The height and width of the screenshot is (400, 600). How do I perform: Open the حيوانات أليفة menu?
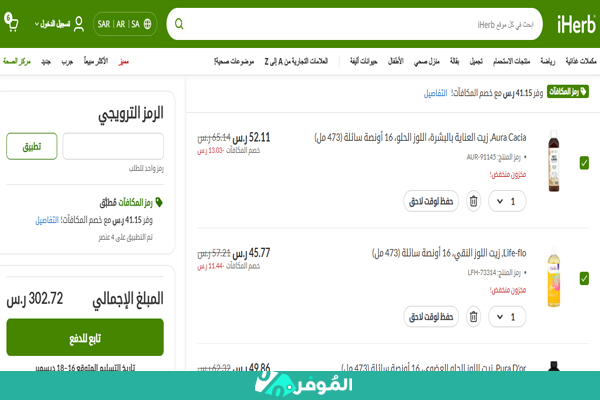(364, 61)
